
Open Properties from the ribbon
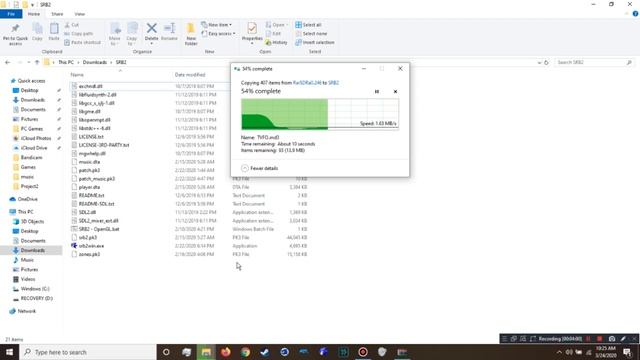coord(252,33)
